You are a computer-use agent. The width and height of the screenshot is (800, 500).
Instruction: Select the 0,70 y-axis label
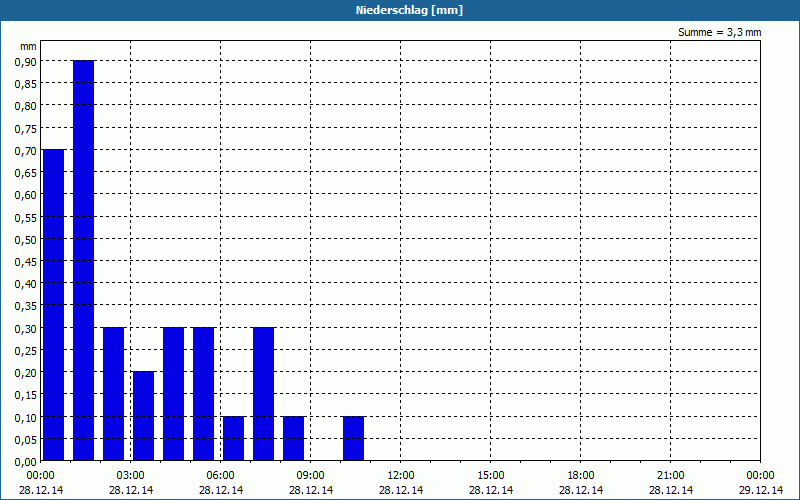pyautogui.click(x=26, y=151)
